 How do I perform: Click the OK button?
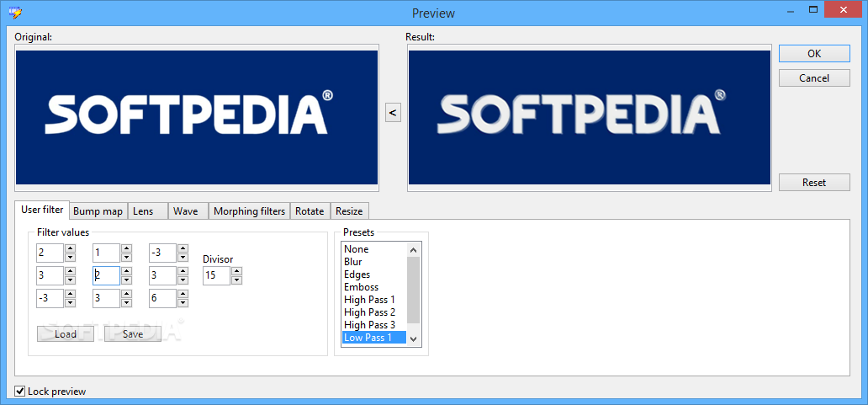tap(814, 54)
